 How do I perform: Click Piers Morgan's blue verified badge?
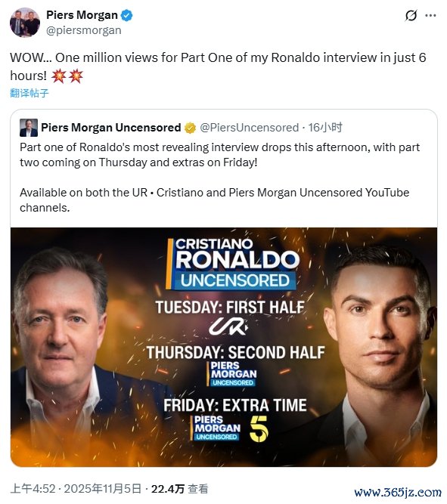coord(126,15)
